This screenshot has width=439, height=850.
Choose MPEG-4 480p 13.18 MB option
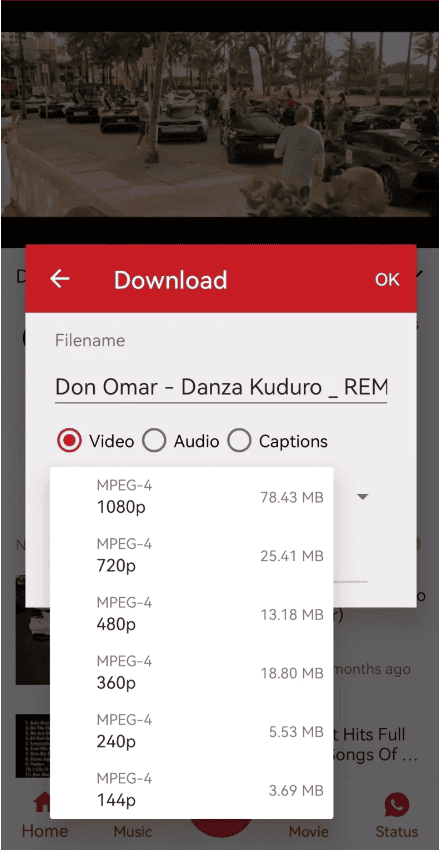[x=191, y=613]
